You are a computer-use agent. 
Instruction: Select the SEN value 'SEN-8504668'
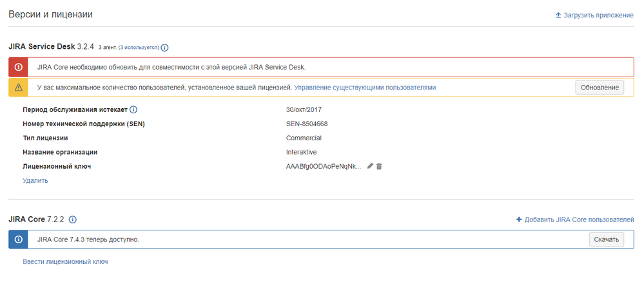point(307,124)
